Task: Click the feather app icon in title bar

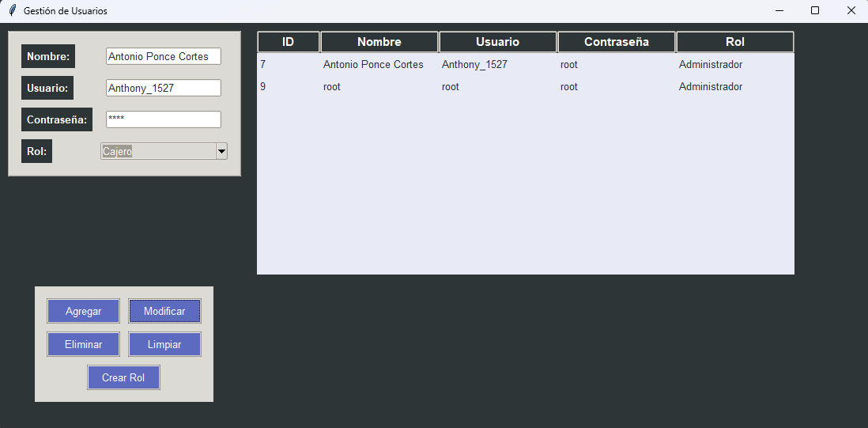Action: click(12, 10)
